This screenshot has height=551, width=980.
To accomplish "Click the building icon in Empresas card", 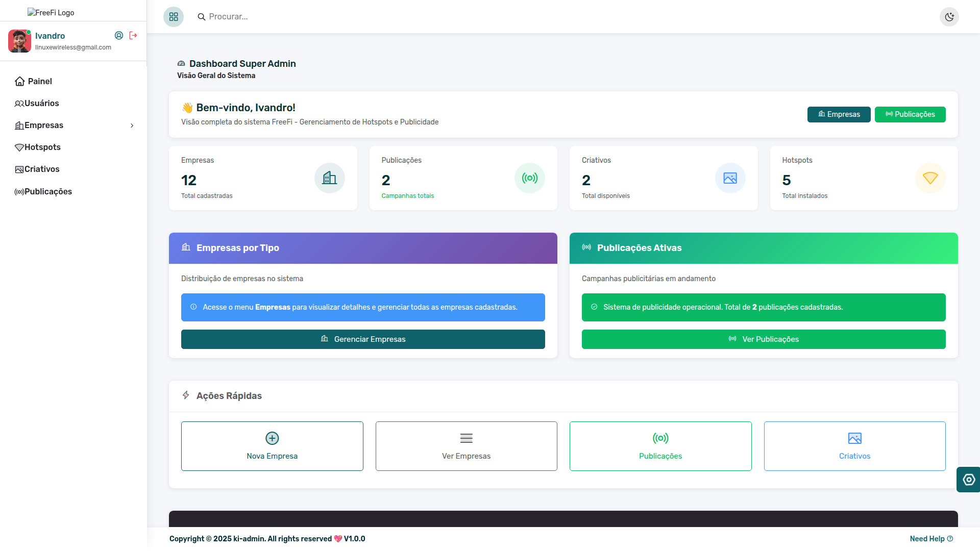I will tap(329, 178).
